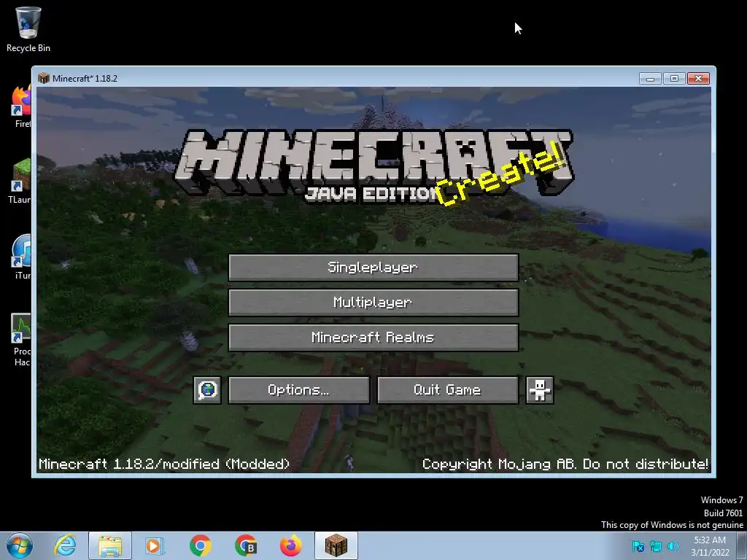
Task: Open accessibility settings icon button
Action: [540, 390]
